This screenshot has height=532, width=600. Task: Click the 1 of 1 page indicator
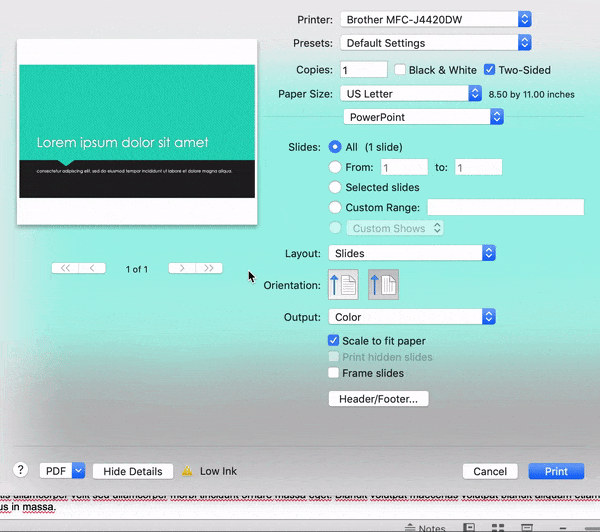tap(137, 269)
